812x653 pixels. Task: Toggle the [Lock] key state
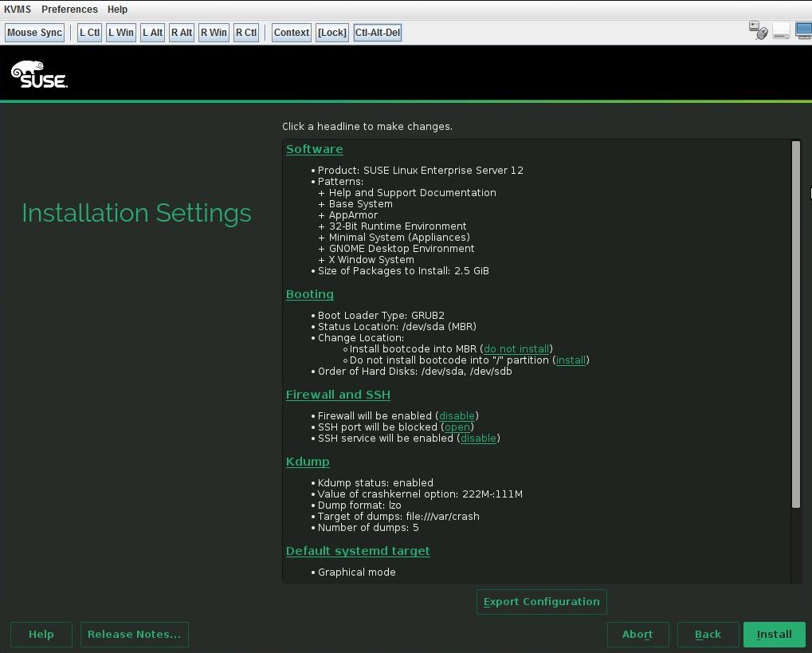coord(331,32)
